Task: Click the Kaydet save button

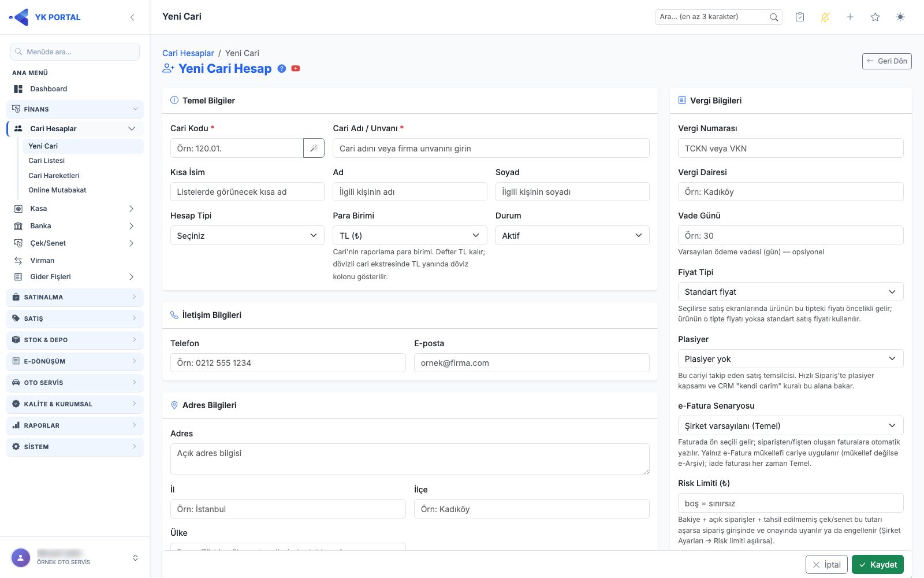Action: point(877,564)
